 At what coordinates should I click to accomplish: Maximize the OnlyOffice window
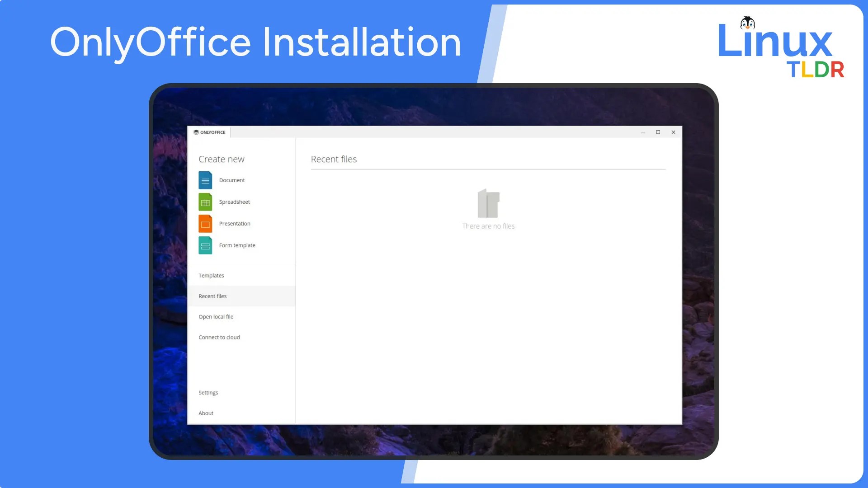[x=658, y=132]
